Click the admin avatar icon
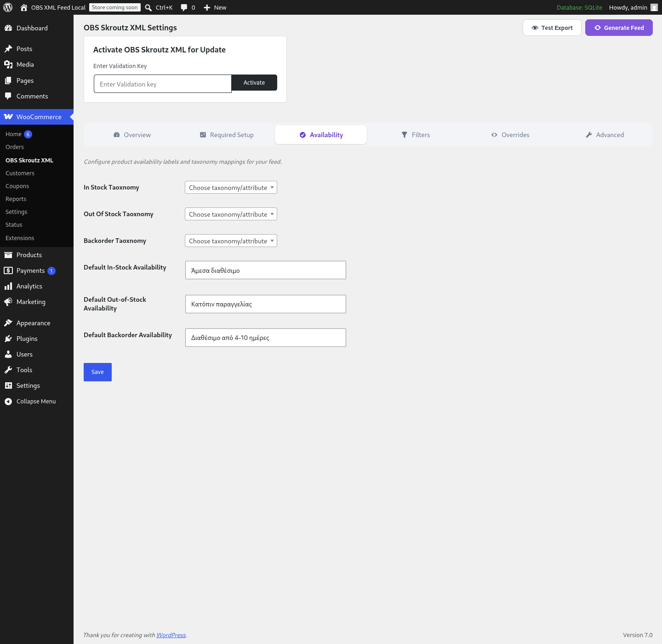Screen dimensions: 662x644 tap(654, 7)
